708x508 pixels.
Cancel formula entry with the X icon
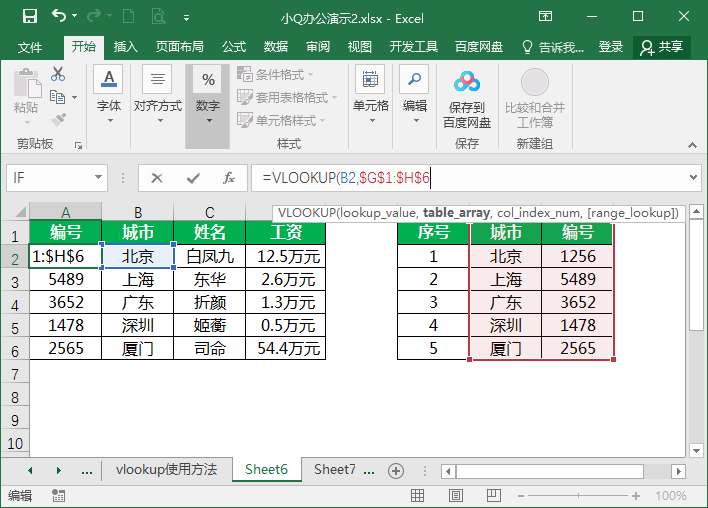point(157,178)
